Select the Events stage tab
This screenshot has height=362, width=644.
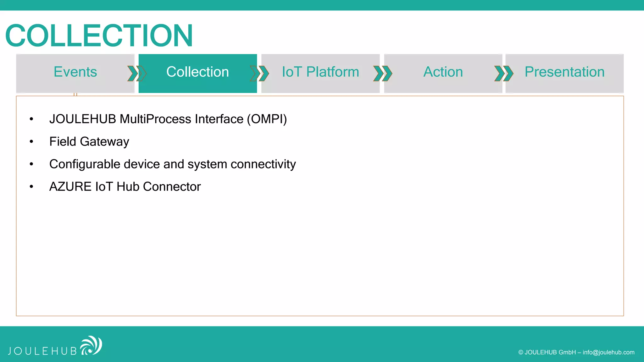tap(75, 73)
